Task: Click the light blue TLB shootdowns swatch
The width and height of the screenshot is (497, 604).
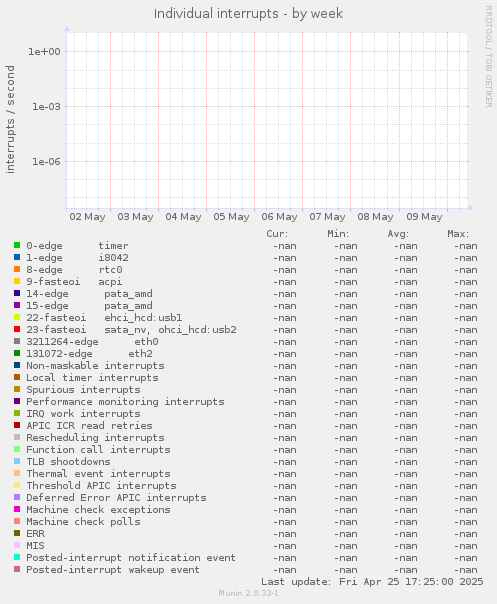Action: [17, 461]
